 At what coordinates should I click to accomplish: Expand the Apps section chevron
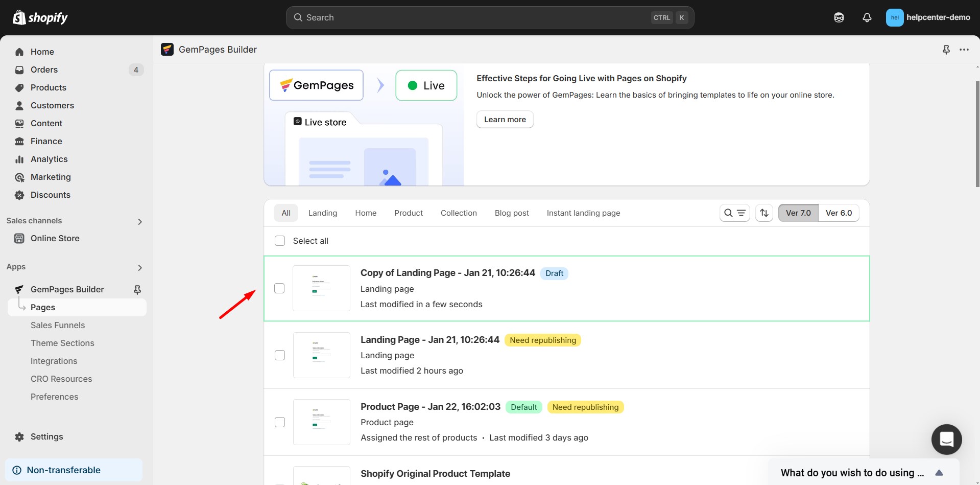point(140,267)
